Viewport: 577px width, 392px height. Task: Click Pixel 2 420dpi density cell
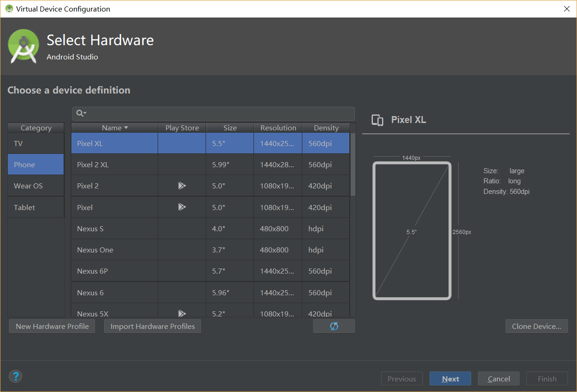326,186
